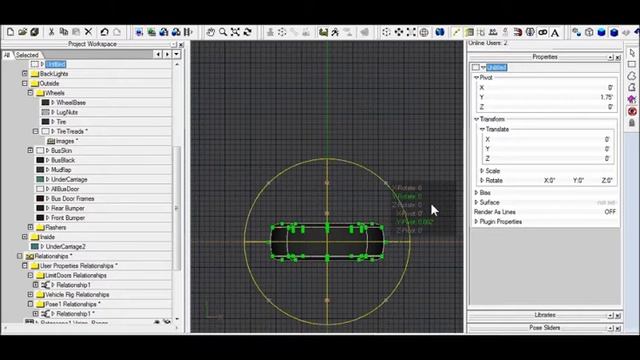This screenshot has width=640, height=360.
Task: Select Vehicle Rig Relationships folder
Action: 77,295
